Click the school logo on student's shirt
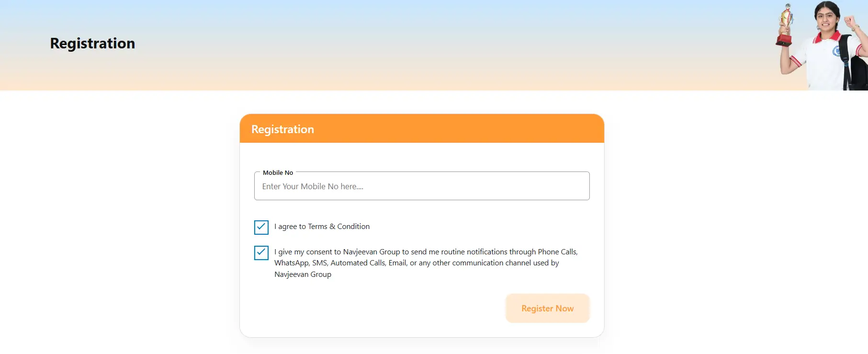 [x=837, y=51]
